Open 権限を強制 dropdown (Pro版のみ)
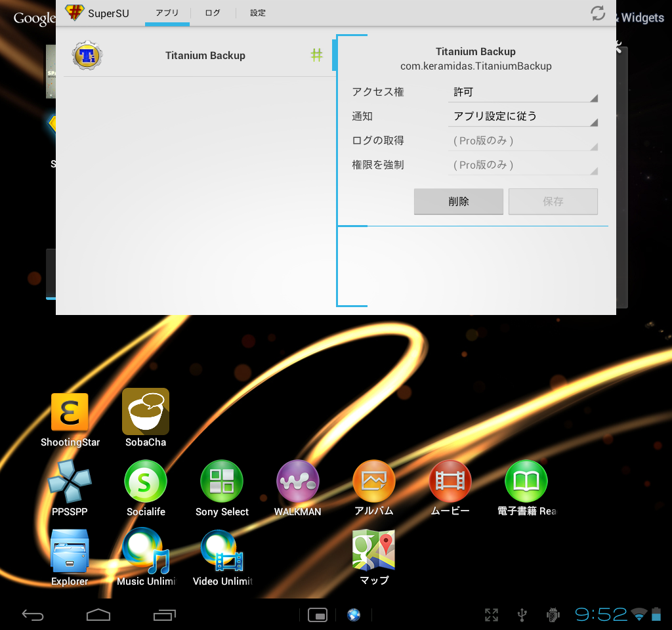The width and height of the screenshot is (672, 630). click(523, 165)
